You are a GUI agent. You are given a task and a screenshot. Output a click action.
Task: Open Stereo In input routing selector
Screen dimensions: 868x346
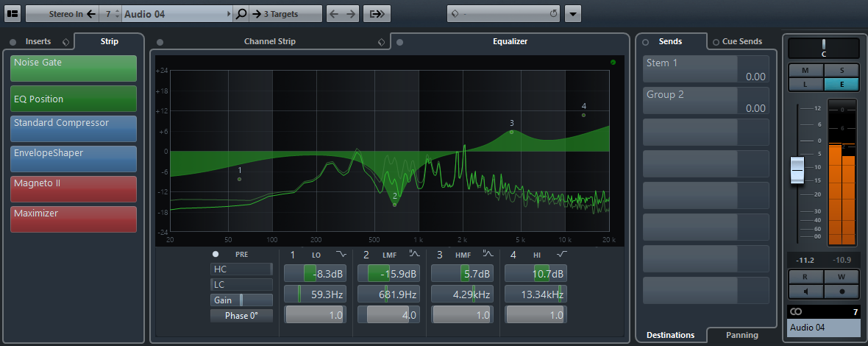pyautogui.click(x=62, y=14)
